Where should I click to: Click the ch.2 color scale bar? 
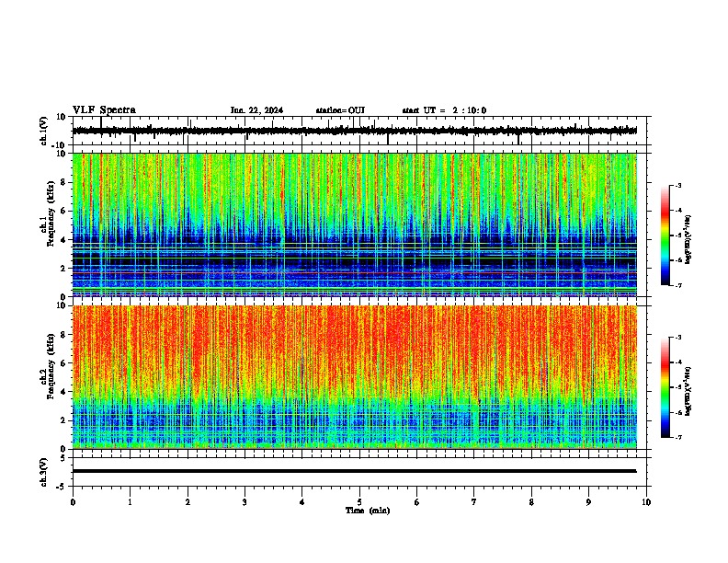pyautogui.click(x=665, y=387)
